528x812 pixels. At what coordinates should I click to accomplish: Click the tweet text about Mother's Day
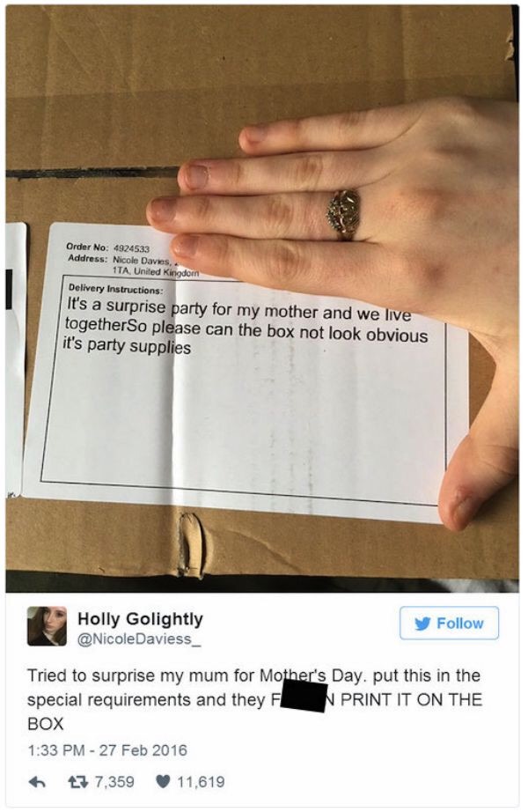254,699
